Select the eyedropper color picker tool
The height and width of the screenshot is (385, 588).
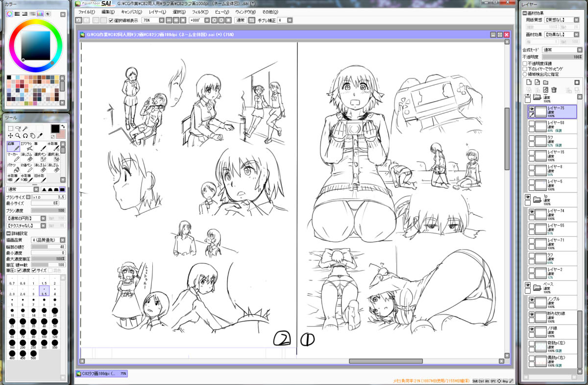pos(40,135)
